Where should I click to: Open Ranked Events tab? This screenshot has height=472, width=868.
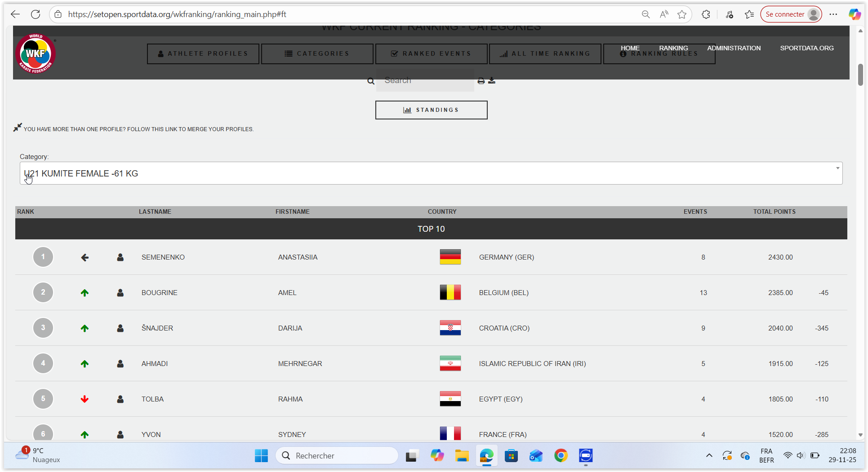431,53
